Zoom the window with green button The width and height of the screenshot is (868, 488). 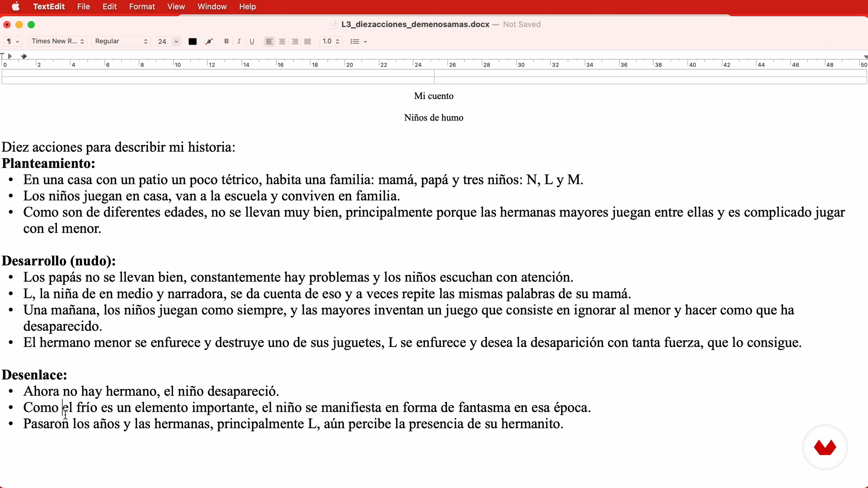pyautogui.click(x=31, y=25)
